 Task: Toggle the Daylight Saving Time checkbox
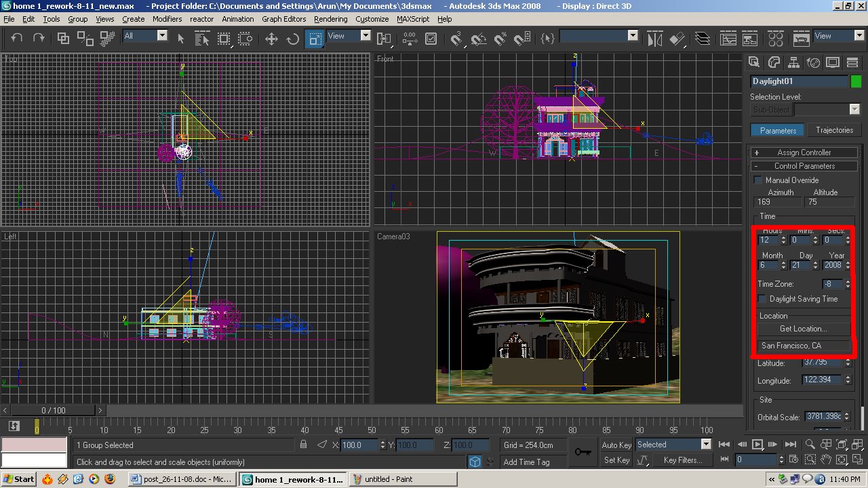point(763,299)
